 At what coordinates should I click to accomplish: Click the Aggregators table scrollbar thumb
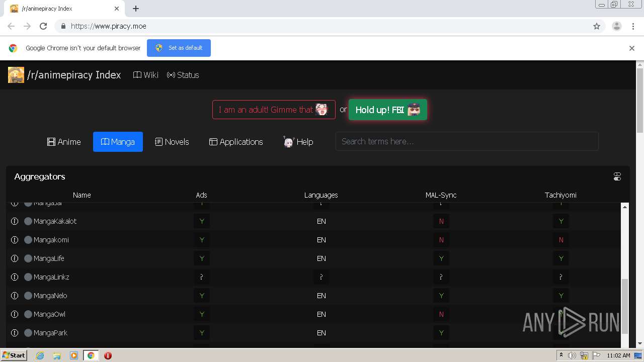click(625, 307)
